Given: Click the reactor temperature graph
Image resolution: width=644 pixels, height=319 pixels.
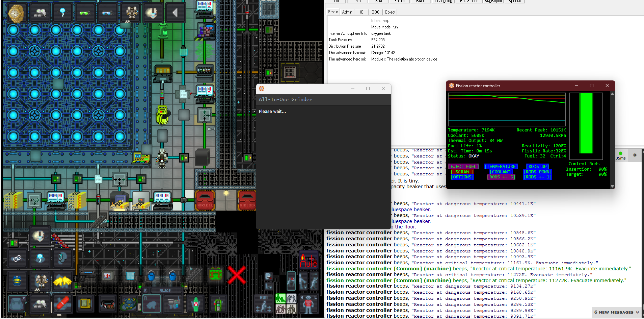Looking at the screenshot, I should pos(507,109).
